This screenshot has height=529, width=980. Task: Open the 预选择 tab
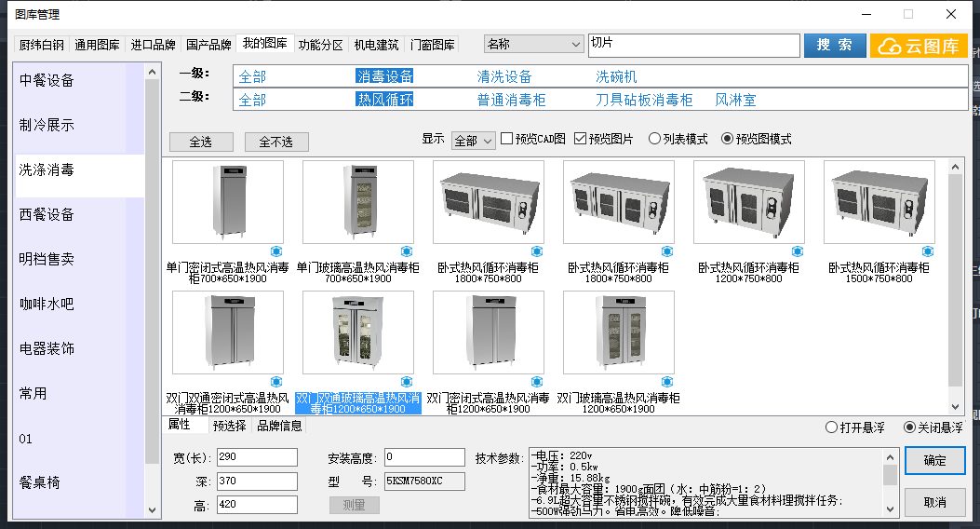point(229,426)
